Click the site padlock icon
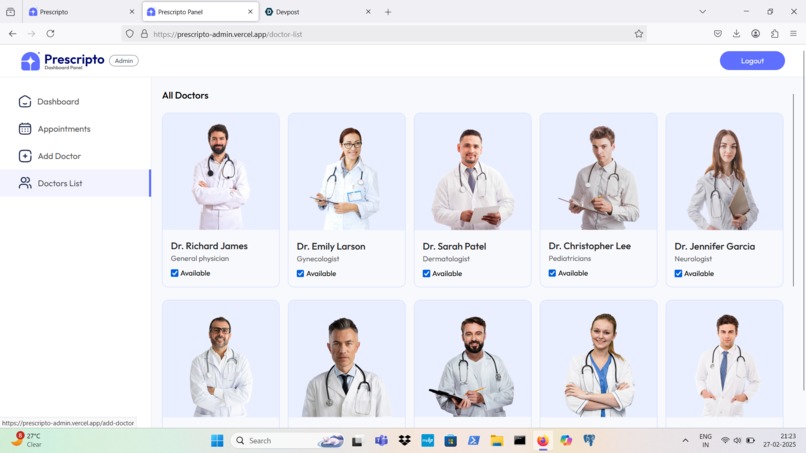 coord(144,34)
